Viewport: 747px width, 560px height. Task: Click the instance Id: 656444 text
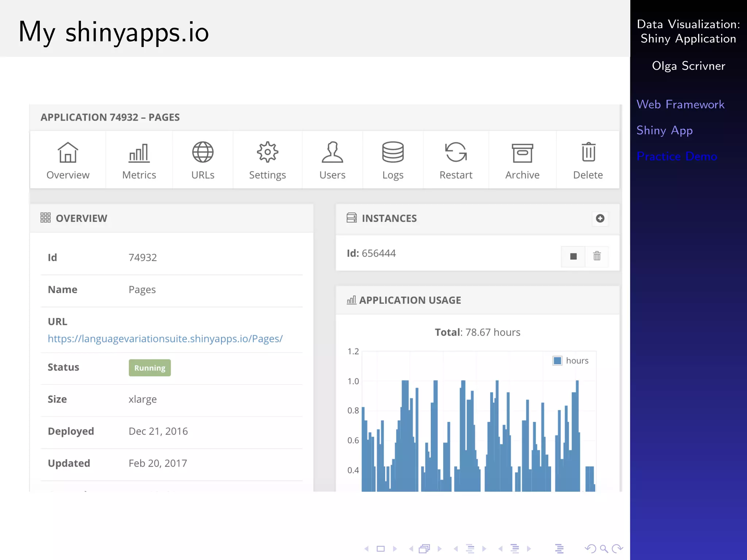point(371,253)
